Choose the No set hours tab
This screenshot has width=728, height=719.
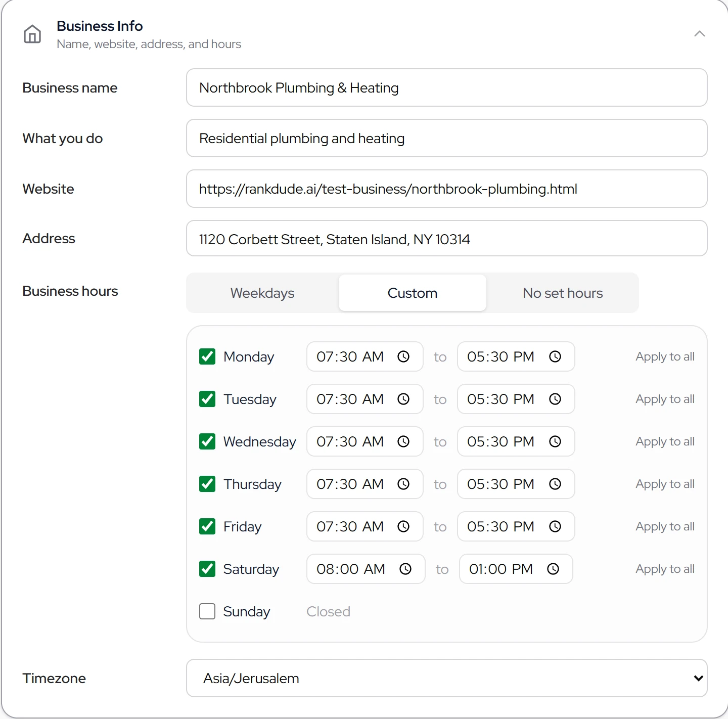click(x=563, y=293)
